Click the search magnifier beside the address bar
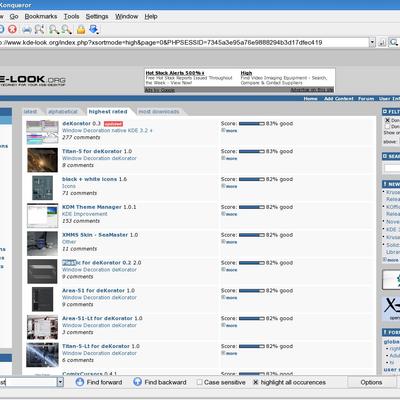This screenshot has height=400, width=400. [394, 42]
